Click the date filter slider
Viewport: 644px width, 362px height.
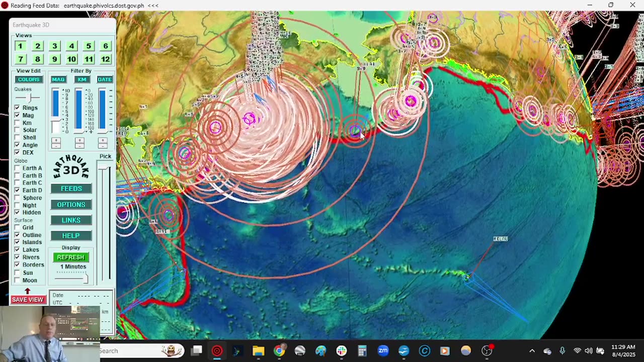pyautogui.click(x=102, y=111)
